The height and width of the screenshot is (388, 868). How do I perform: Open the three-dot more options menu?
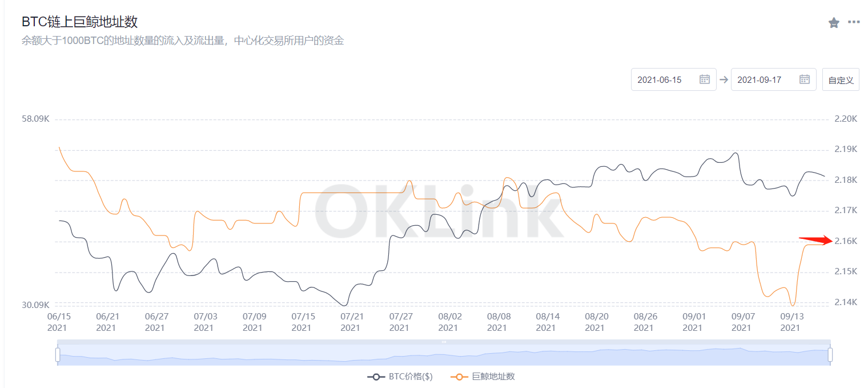click(854, 22)
